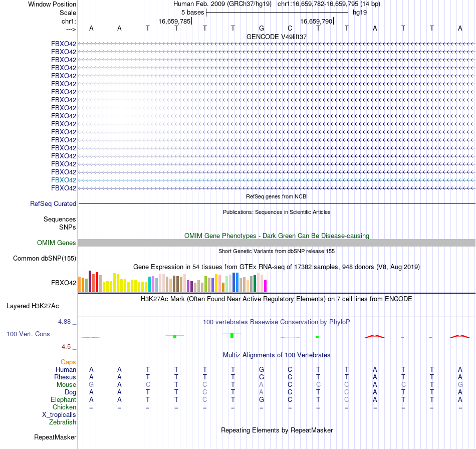The image size is (476, 449).
Task: Click the SNPs subtrack label
Action: point(68,227)
